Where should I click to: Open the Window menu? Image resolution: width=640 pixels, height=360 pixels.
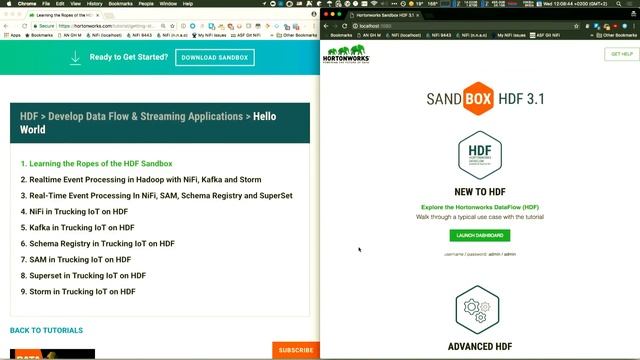168,4
